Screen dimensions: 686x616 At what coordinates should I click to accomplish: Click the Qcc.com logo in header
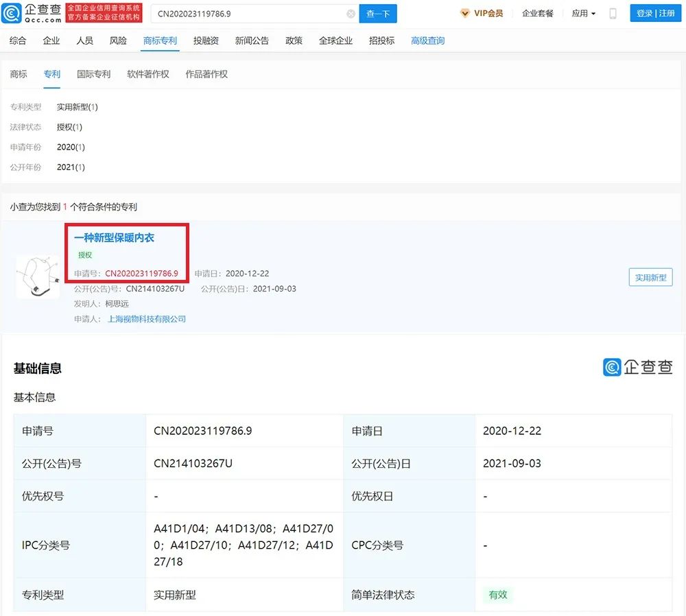pyautogui.click(x=32, y=13)
